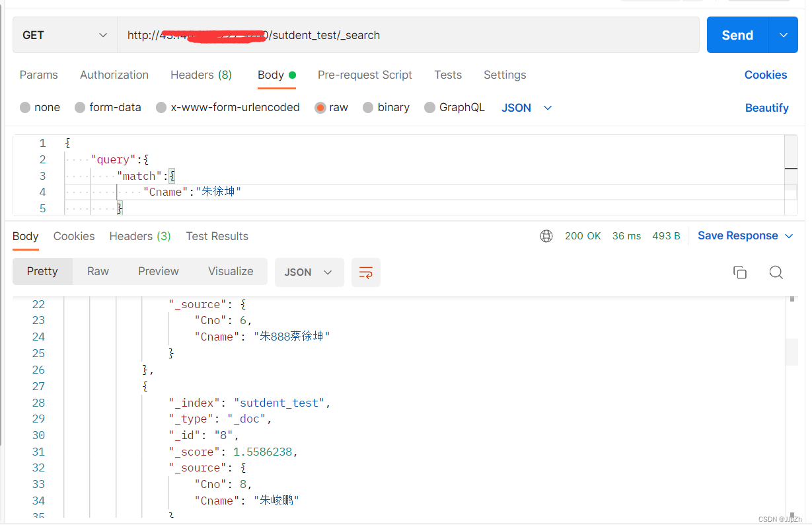Image resolution: width=812 pixels, height=529 pixels.
Task: Open the GET method dropdown
Action: click(x=65, y=35)
